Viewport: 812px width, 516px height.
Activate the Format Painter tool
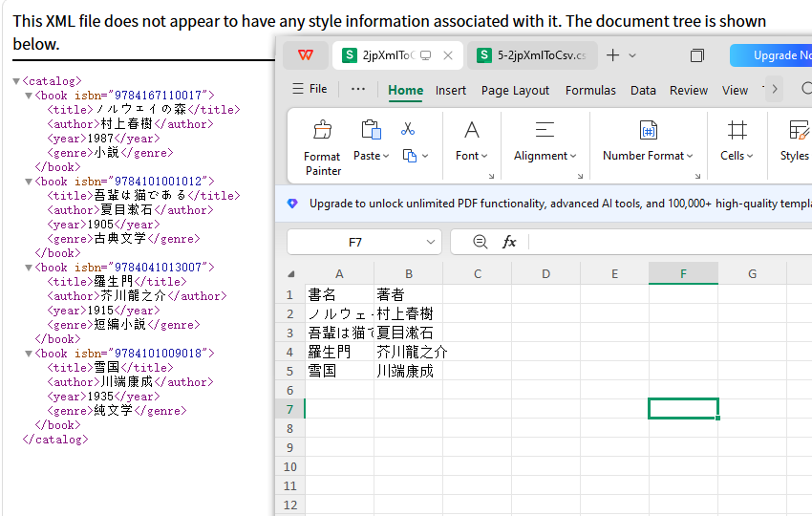pos(322,148)
